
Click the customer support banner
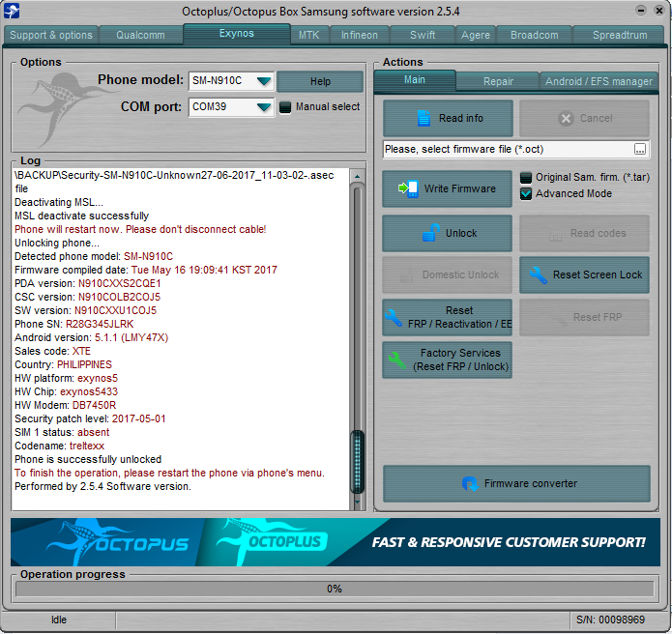pyautogui.click(x=336, y=542)
